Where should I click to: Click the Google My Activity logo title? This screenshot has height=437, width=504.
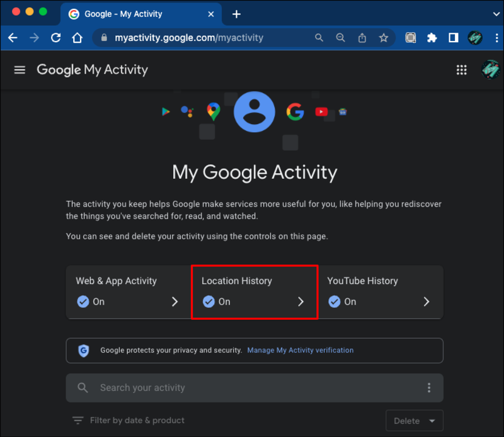[92, 70]
